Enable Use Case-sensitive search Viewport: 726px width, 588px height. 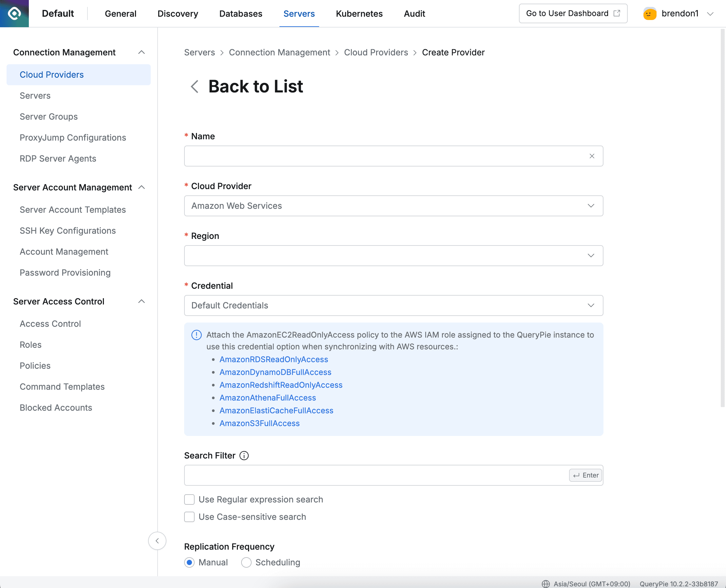[189, 517]
